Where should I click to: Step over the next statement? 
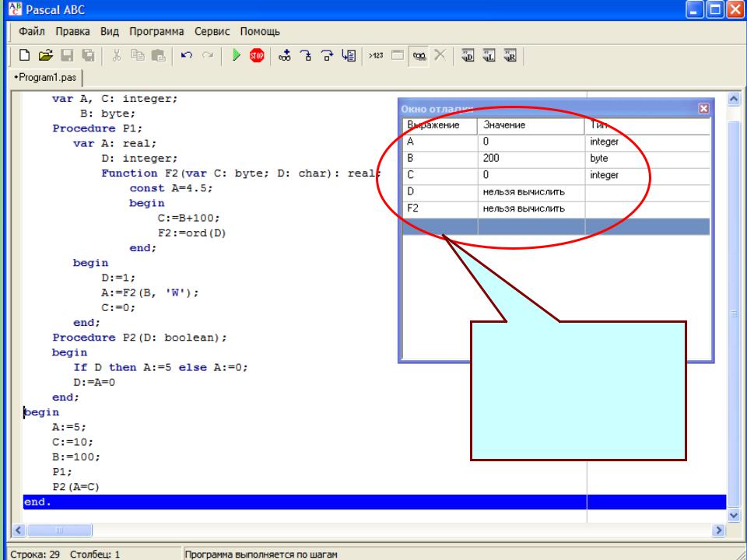point(328,56)
